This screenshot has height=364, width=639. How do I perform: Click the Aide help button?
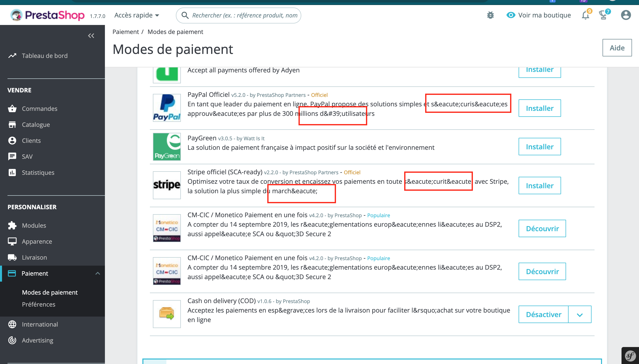617,48
